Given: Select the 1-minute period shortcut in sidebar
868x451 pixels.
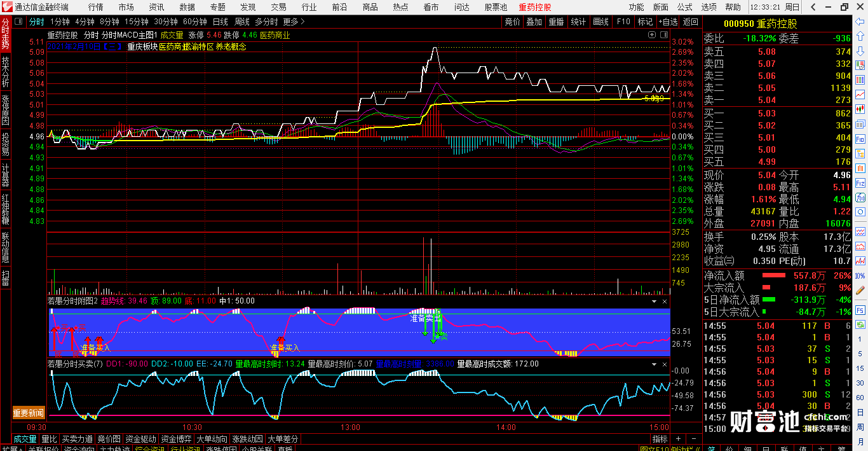Looking at the screenshot, I should click(860, 339).
